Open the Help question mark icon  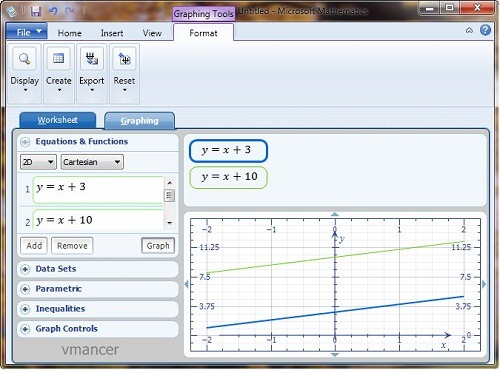[x=485, y=30]
